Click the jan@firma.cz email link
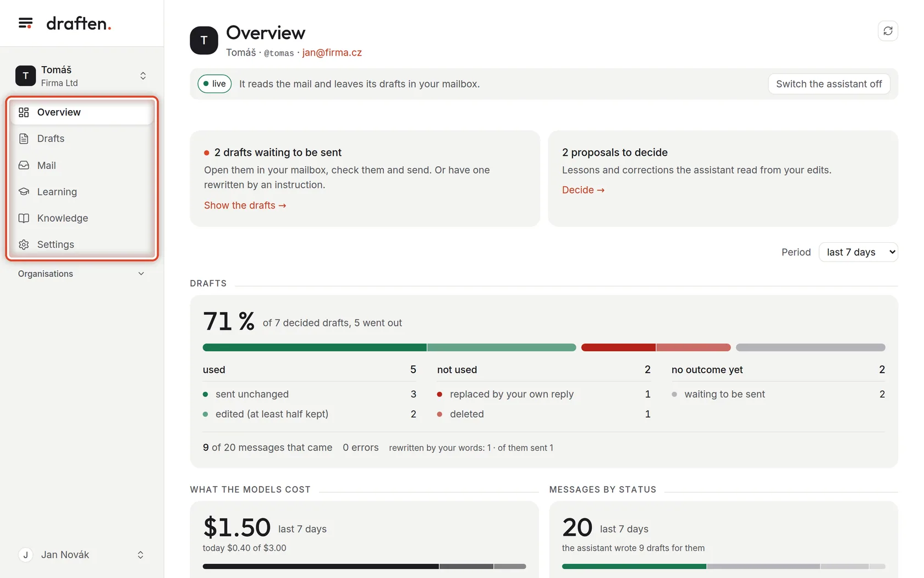This screenshot has height=578, width=924. click(332, 52)
